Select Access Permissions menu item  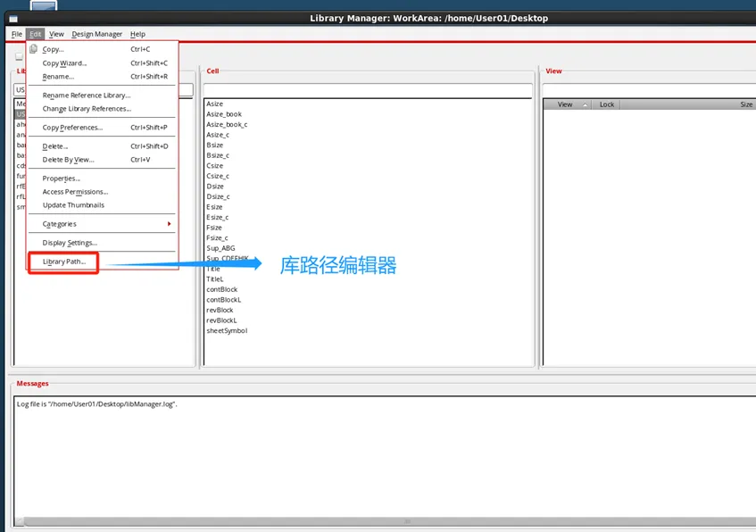[75, 192]
